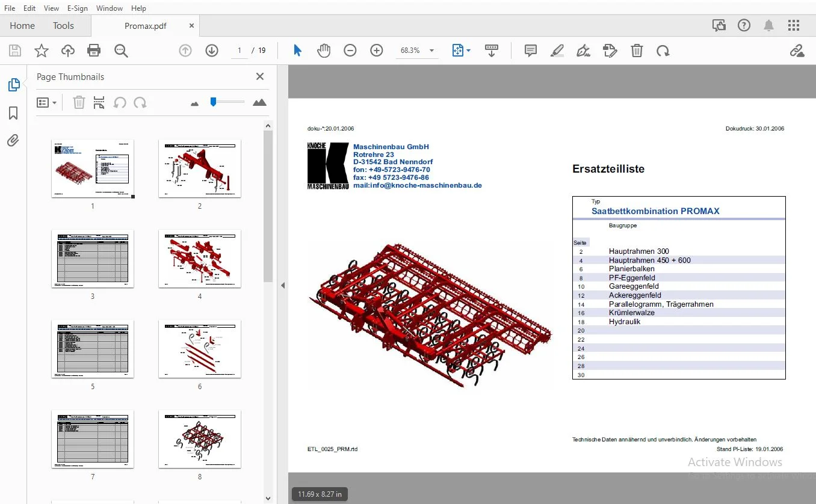Screen dimensions: 816x504
Task: Select page 3 thumbnail
Action: point(93,259)
